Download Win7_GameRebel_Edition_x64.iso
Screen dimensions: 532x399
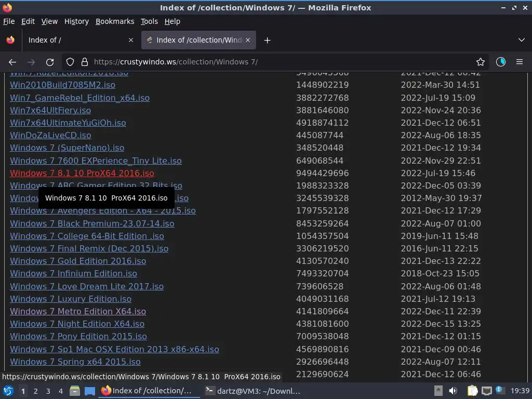pos(79,98)
